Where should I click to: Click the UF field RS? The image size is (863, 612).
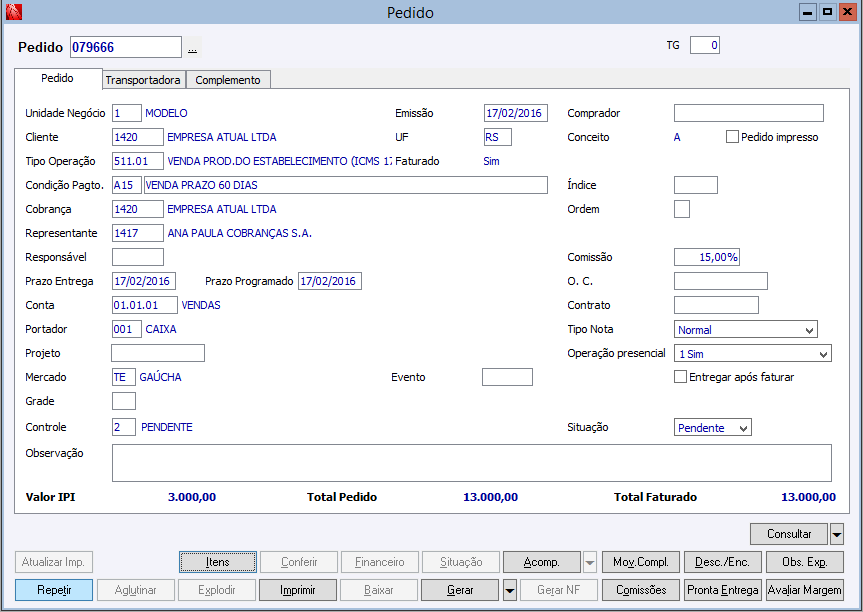point(498,137)
